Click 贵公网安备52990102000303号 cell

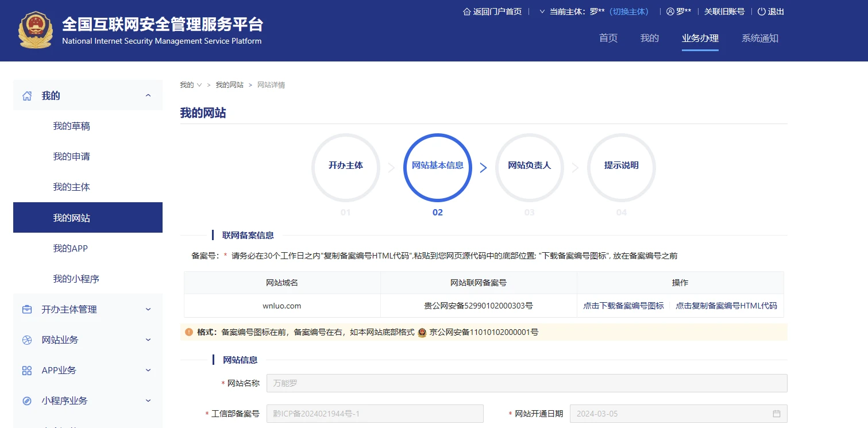click(479, 306)
